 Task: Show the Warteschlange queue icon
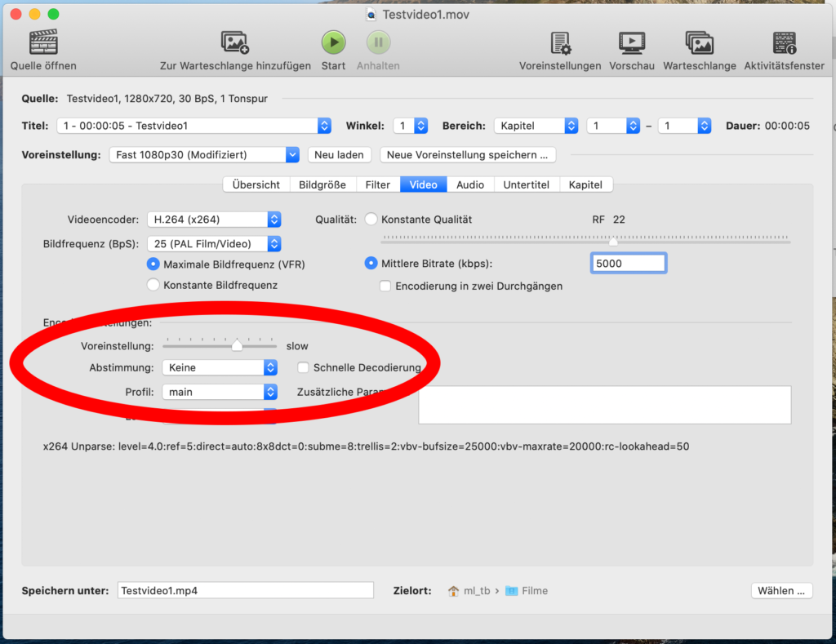[699, 42]
